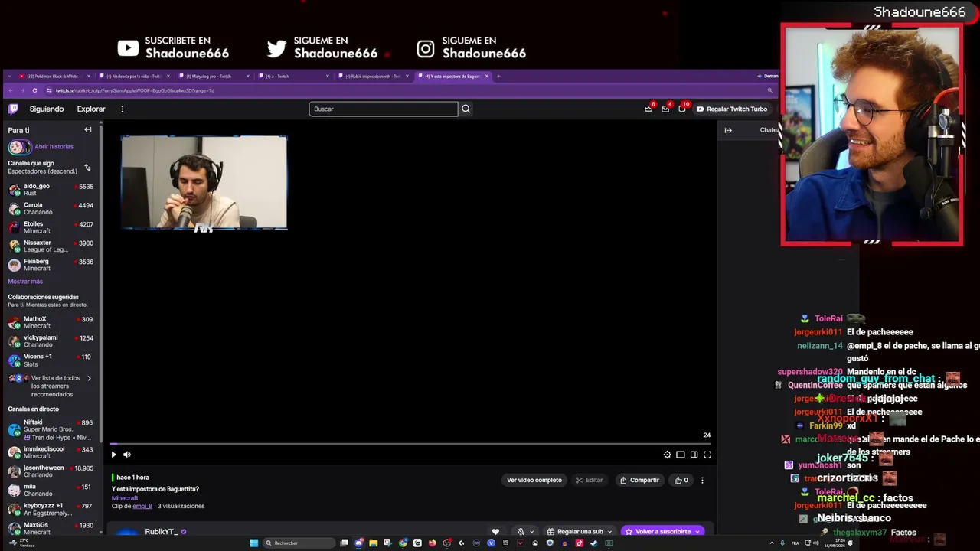Viewport: 980px width, 551px height.
Task: Open the Feinberg channel
Action: 51,265
